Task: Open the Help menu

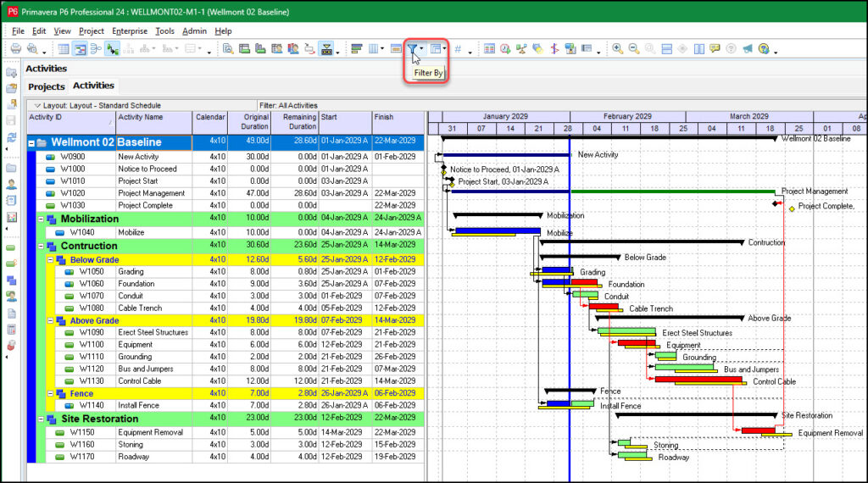Action: coord(223,31)
